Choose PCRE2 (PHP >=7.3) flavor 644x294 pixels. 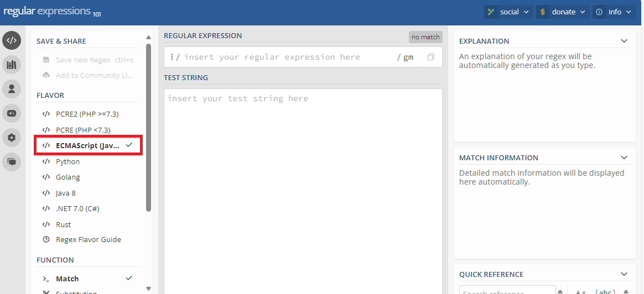pyautogui.click(x=88, y=114)
